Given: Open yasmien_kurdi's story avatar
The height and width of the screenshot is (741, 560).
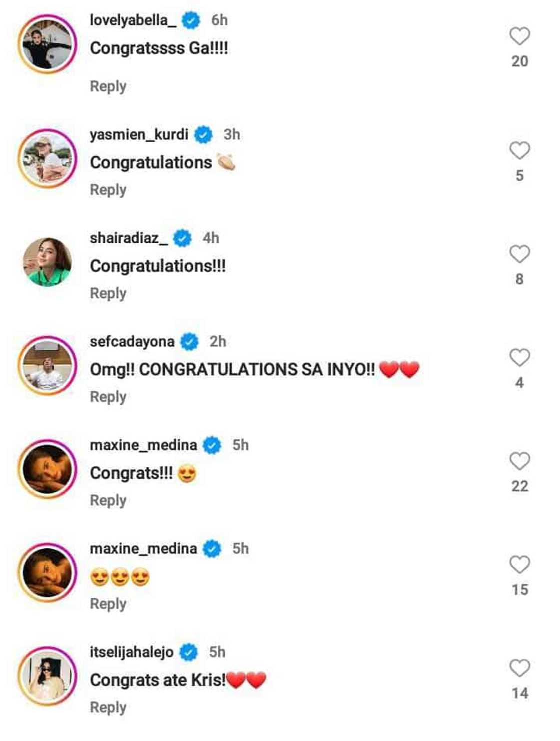Looking at the screenshot, I should tap(47, 159).
